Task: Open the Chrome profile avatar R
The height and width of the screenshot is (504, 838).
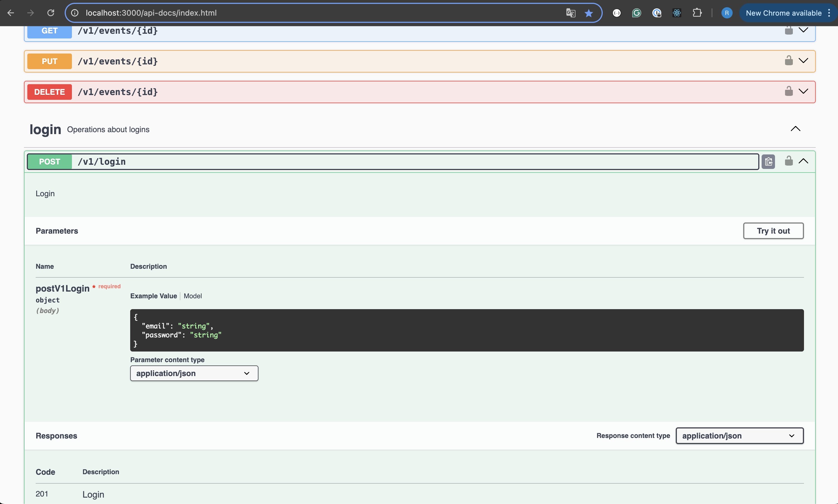Action: tap(726, 13)
